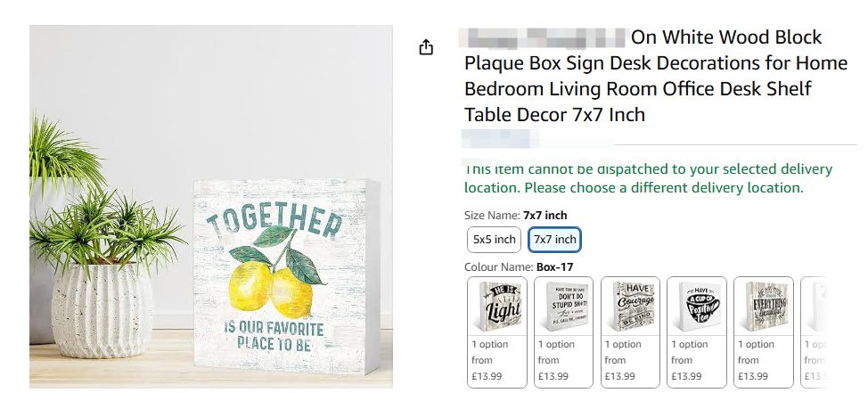Click '1 option' text under Positive Tea swatch
Image resolution: width=868 pixels, height=393 pixels.
[690, 344]
